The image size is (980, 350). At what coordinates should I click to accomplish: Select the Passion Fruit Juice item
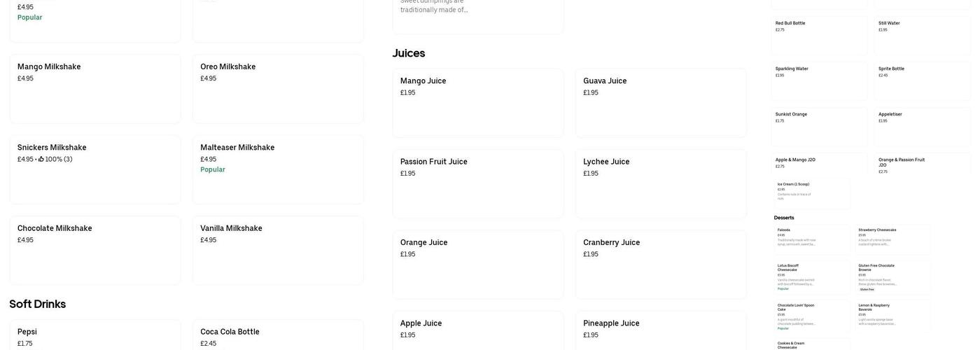[478, 183]
